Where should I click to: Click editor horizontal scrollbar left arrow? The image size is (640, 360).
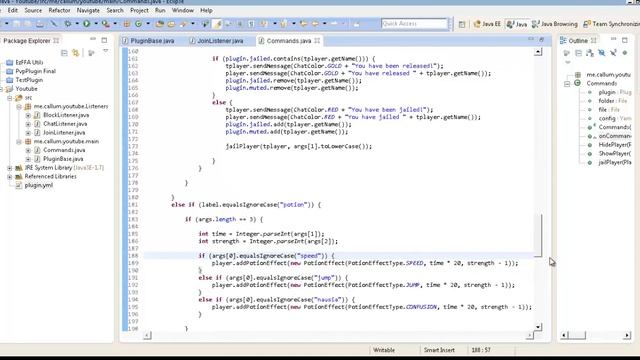tap(147, 335)
